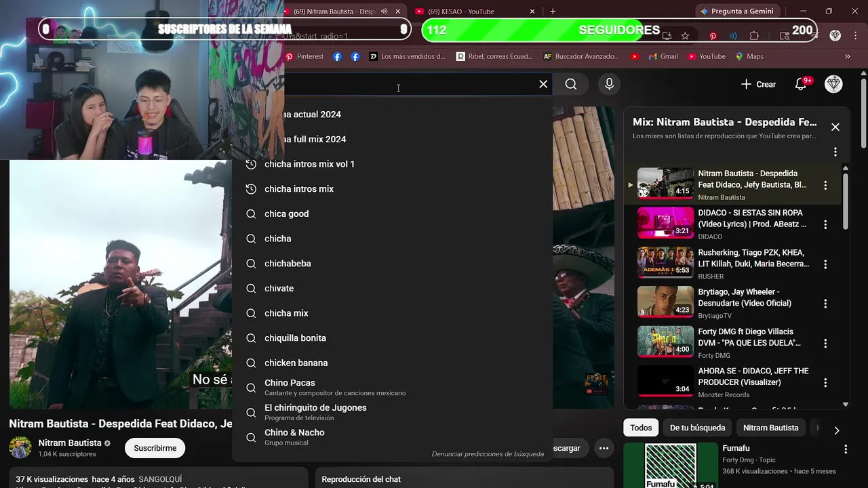This screenshot has width=868, height=488.
Task: Start voice search with microphone icon
Action: coord(609,84)
